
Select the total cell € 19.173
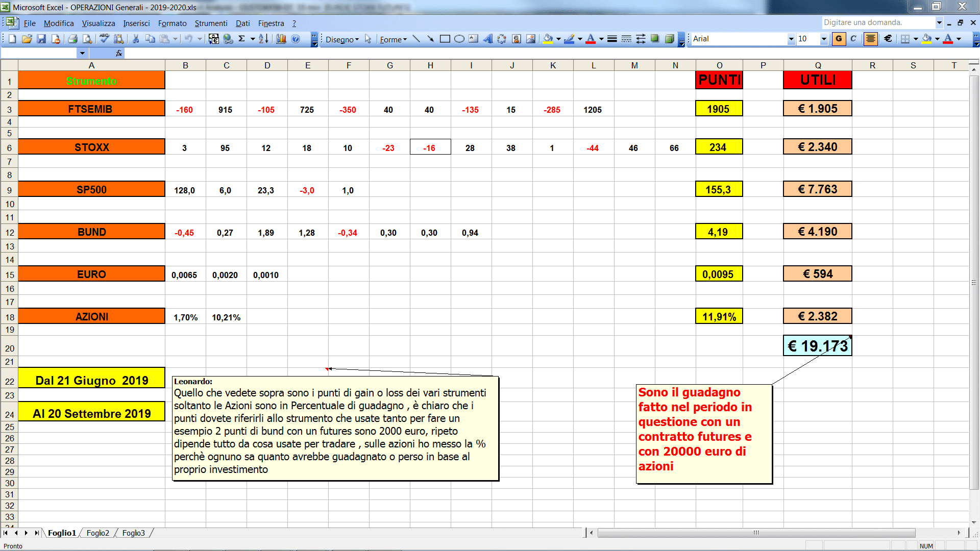coord(818,346)
